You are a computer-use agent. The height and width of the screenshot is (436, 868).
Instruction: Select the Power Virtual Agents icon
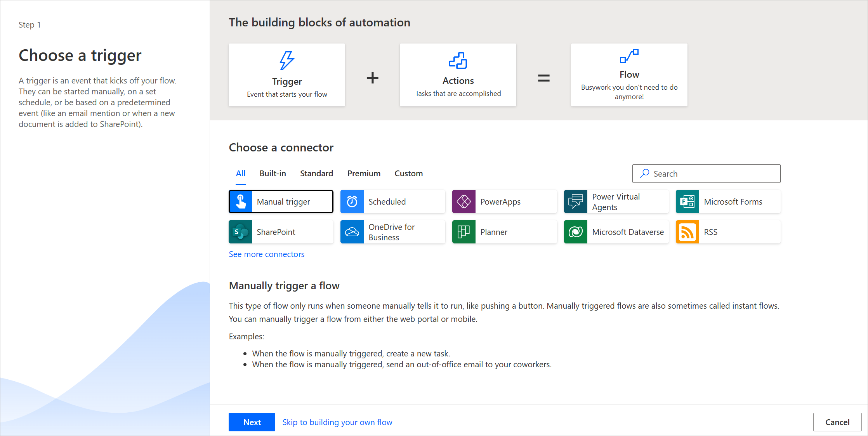coord(576,201)
